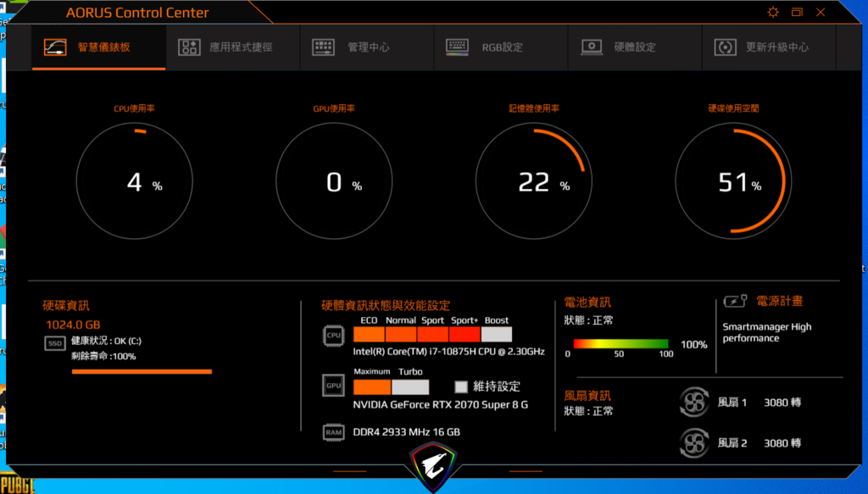
Task: Click the CPU使用率 gauge showing 4%
Action: (135, 180)
